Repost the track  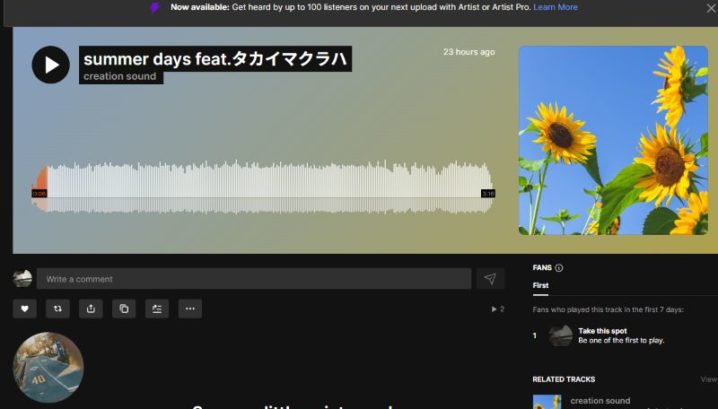pyautogui.click(x=57, y=309)
